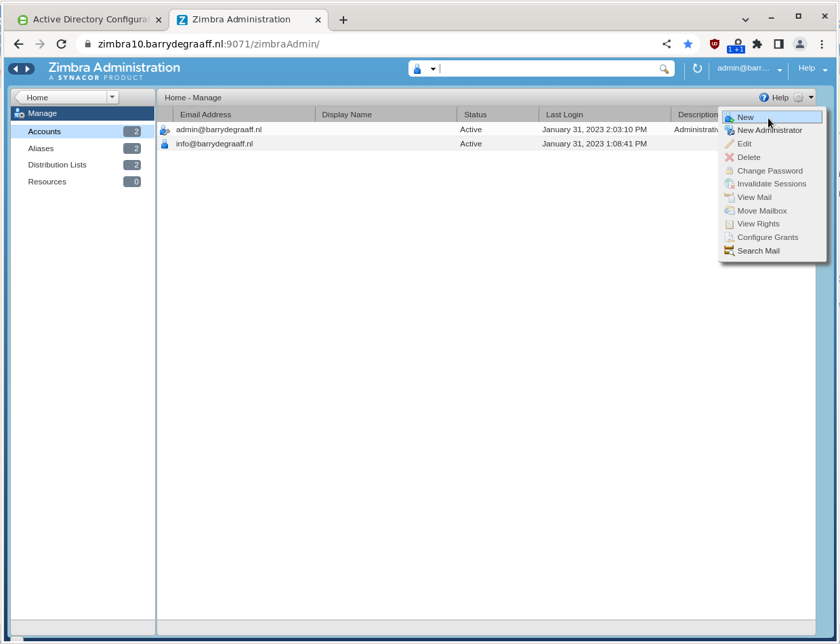
Task: Click the Move Mailbox icon
Action: tap(729, 211)
